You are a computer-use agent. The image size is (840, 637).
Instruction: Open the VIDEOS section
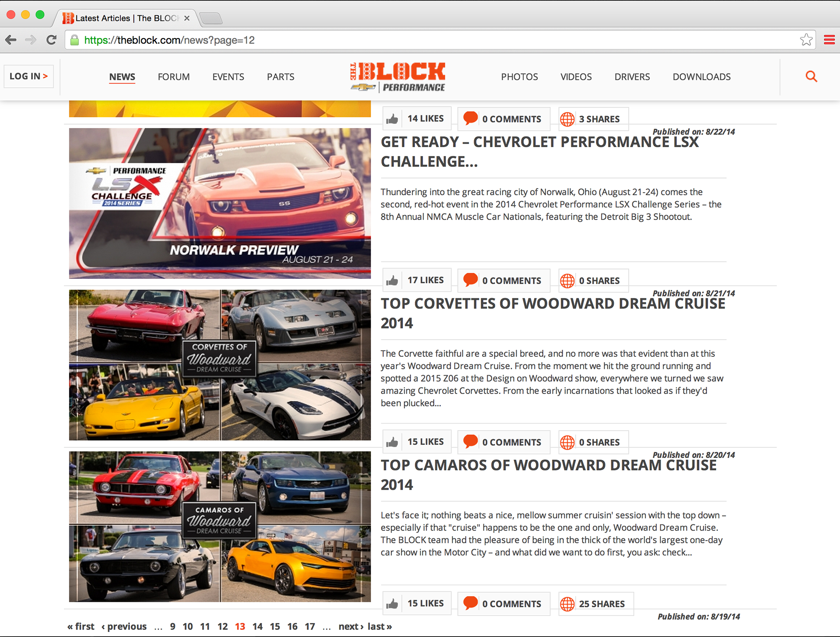(576, 77)
